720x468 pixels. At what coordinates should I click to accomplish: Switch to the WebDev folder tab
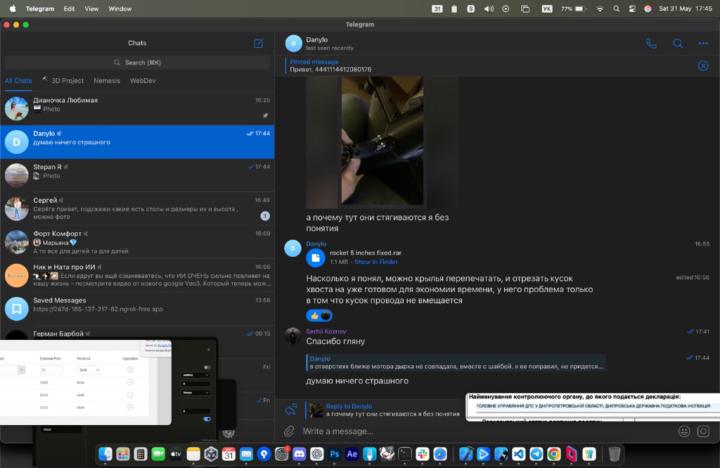(143, 80)
